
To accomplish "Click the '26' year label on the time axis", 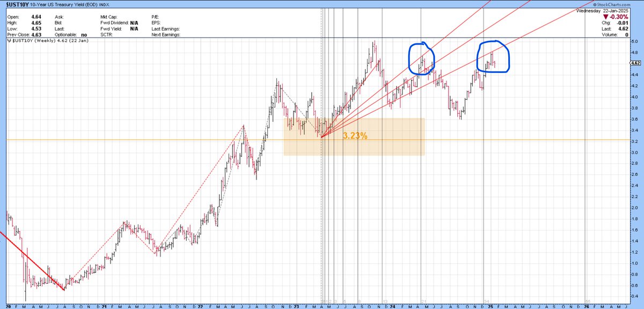I will 587,306.
